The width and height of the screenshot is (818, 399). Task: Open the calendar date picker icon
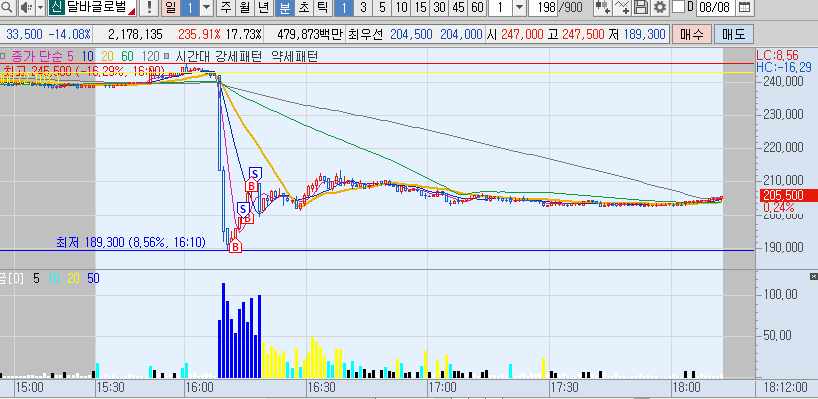(x=745, y=7)
